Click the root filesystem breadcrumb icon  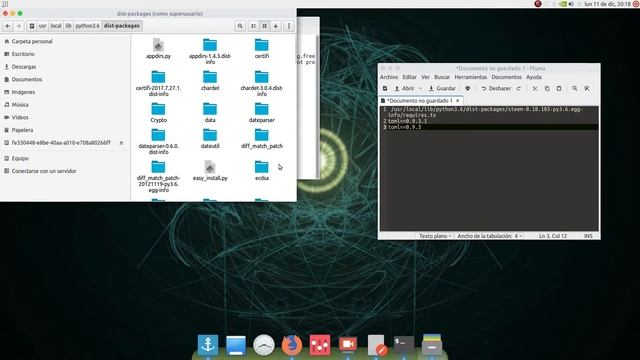point(32,26)
